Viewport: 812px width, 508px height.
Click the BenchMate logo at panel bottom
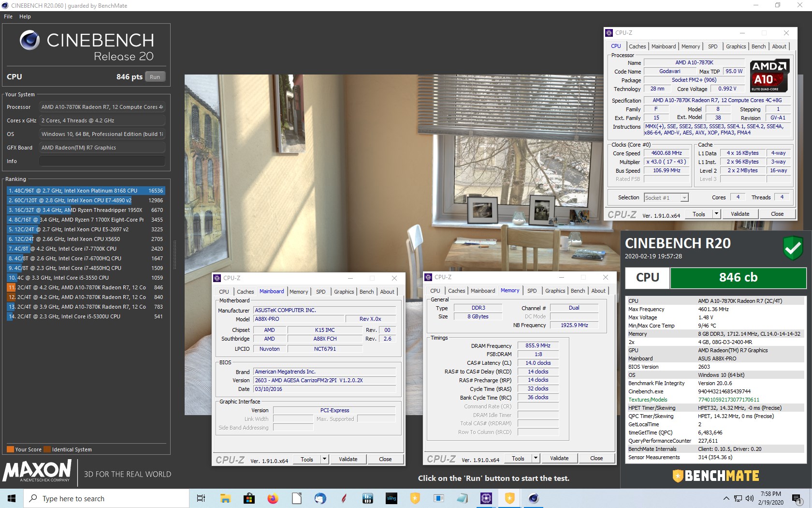[x=716, y=476]
